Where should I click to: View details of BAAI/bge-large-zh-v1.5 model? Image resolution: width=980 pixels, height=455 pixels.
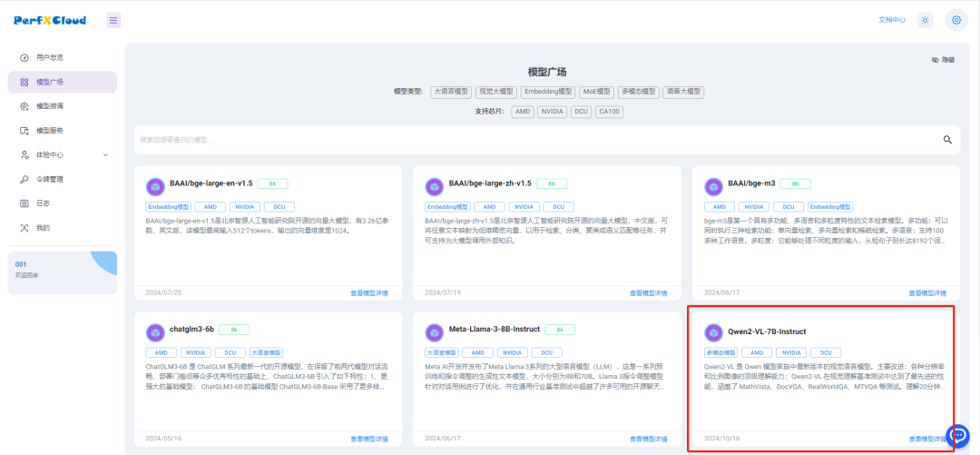pyautogui.click(x=648, y=293)
